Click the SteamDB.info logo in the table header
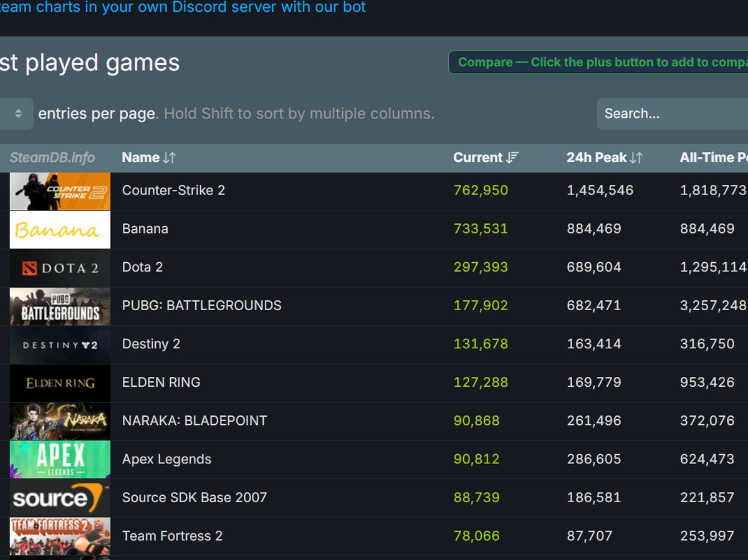 53,157
